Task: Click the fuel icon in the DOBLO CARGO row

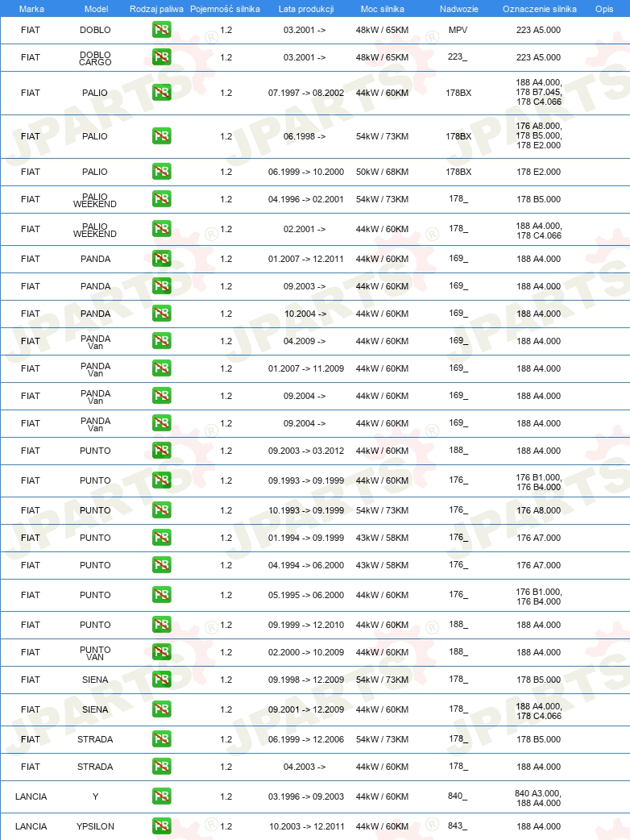Action: point(162,56)
